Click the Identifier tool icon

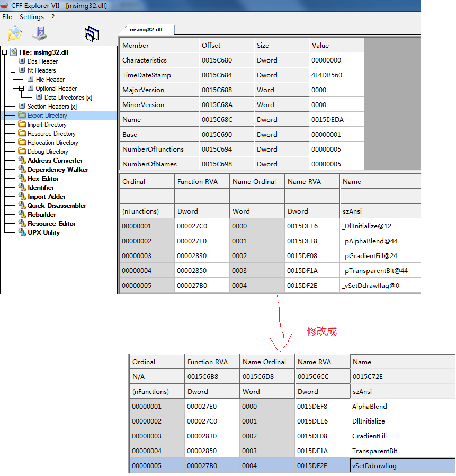[x=22, y=187]
